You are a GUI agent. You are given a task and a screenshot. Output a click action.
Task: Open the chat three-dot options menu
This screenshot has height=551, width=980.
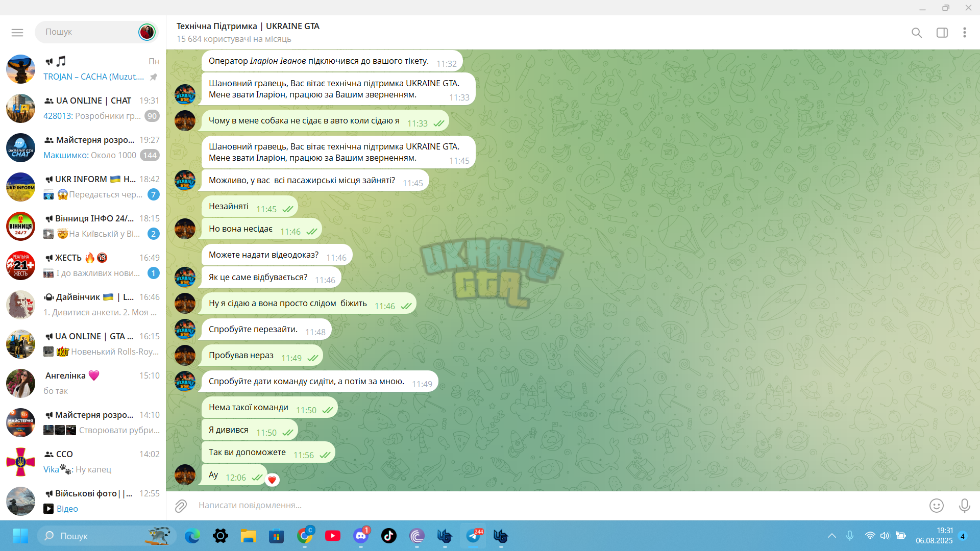[x=965, y=33]
